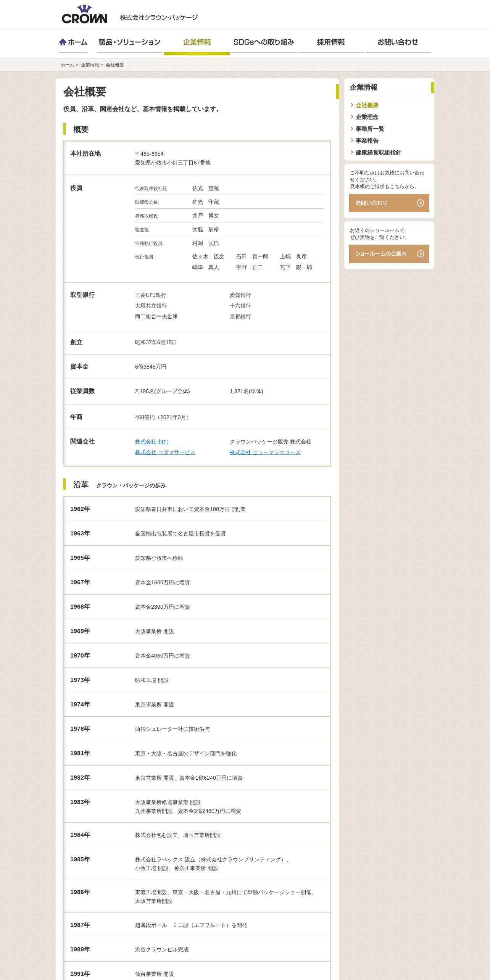Click company name 株式会社クラウン・パッケージ in header
The width and height of the screenshot is (490, 980).
point(159,18)
